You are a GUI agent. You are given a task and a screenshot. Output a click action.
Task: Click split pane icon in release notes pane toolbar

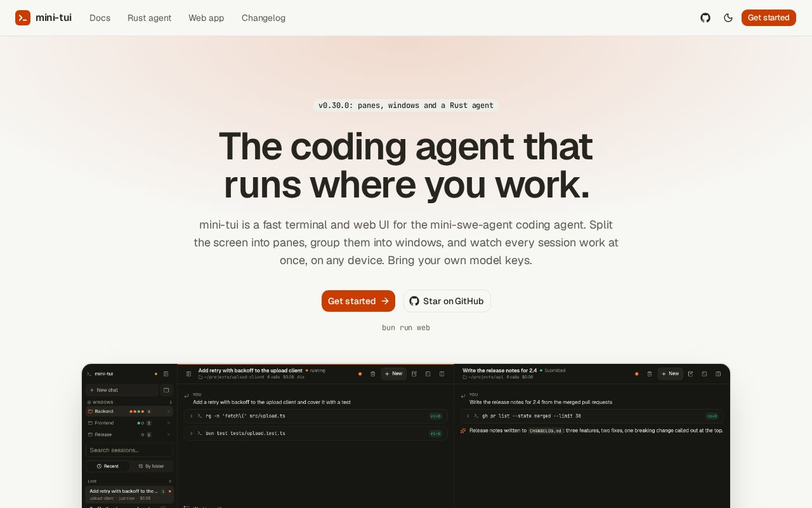[719, 374]
